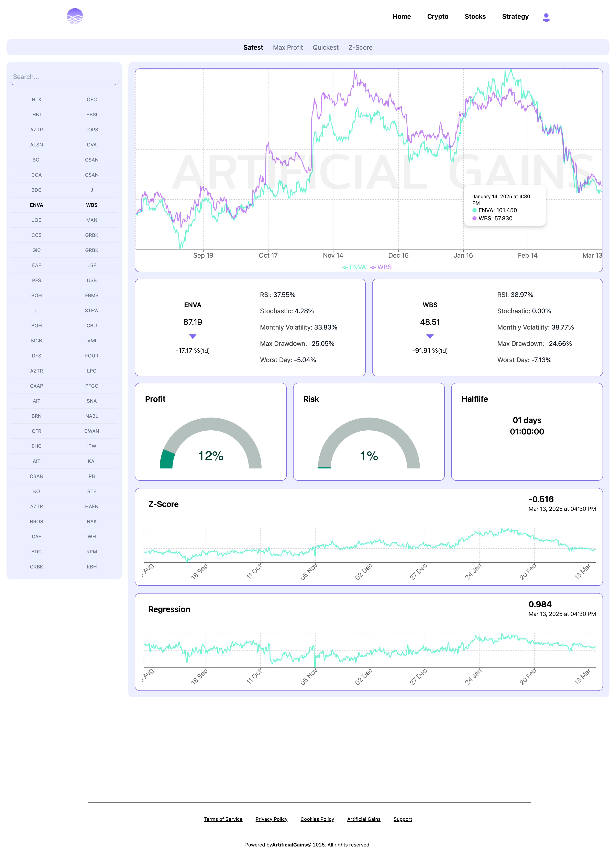Click the ENVA down-arrow price indicator

(x=193, y=336)
